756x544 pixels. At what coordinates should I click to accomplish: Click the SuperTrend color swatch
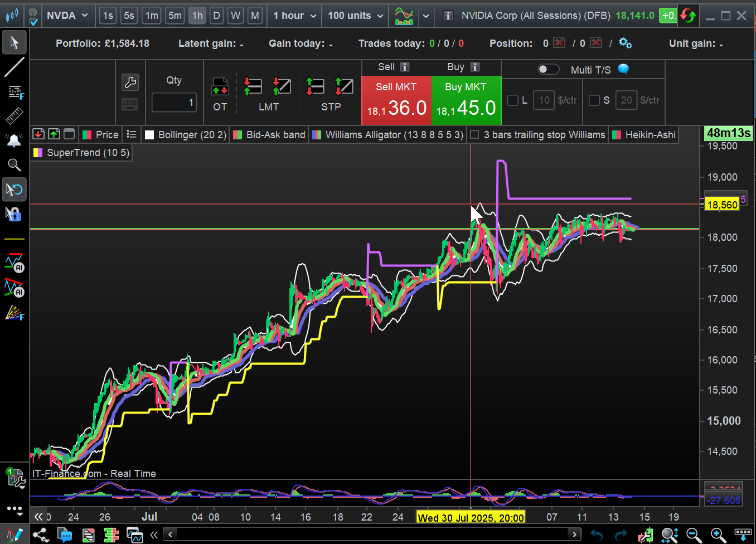coord(38,153)
